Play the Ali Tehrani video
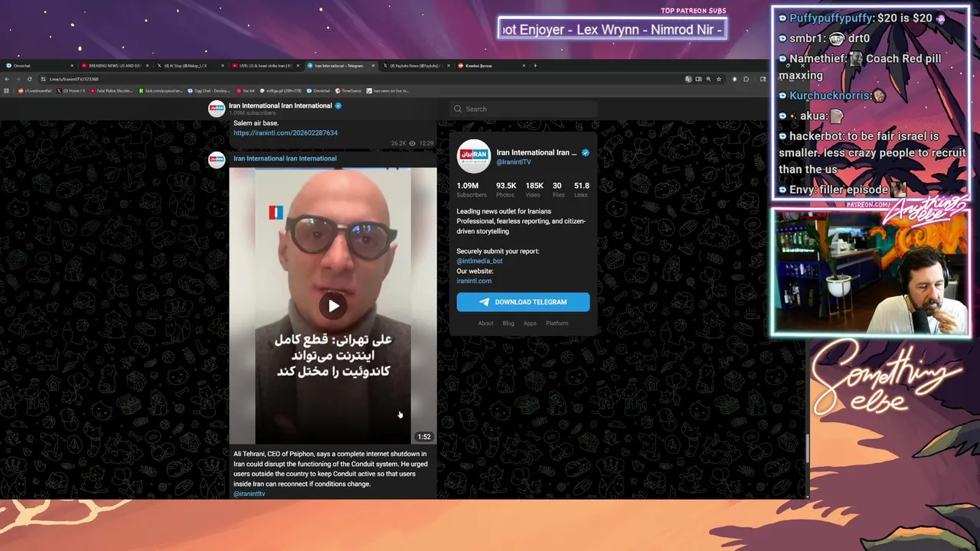 pos(333,306)
